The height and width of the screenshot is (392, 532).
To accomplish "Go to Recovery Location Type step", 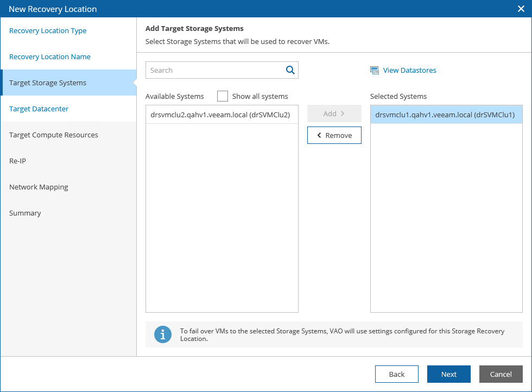I will click(x=48, y=31).
